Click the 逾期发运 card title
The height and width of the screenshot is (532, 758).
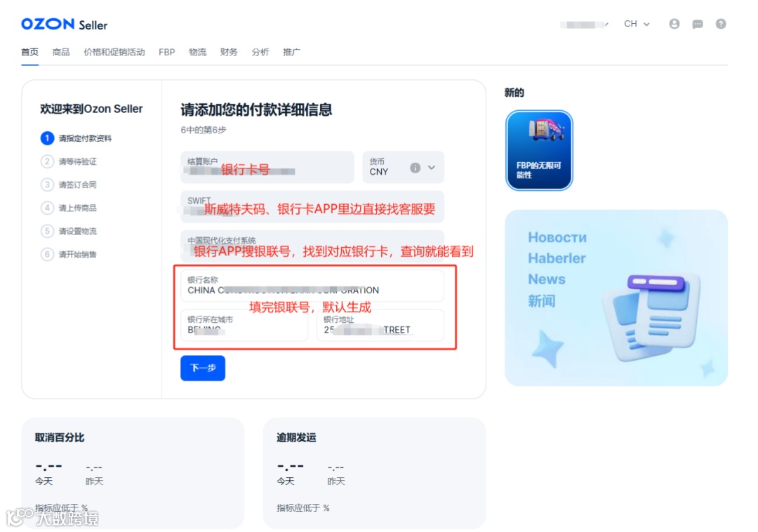click(x=296, y=438)
